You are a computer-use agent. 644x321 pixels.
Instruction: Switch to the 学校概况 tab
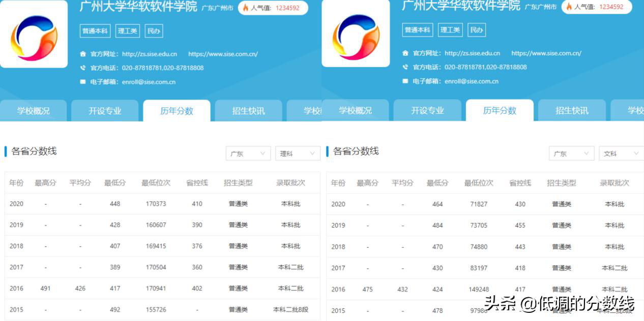[34, 110]
